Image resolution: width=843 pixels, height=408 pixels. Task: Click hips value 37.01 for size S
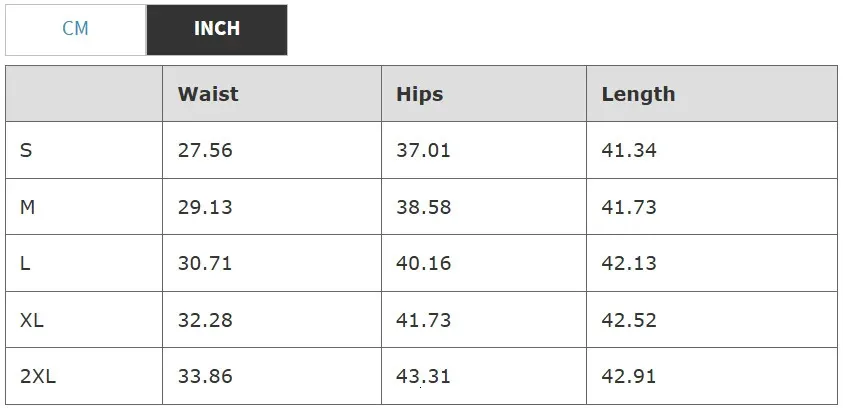(x=423, y=151)
